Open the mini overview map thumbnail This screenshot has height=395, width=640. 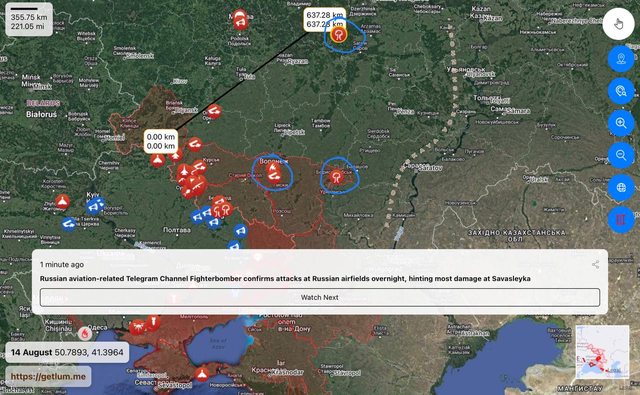pos(602,352)
